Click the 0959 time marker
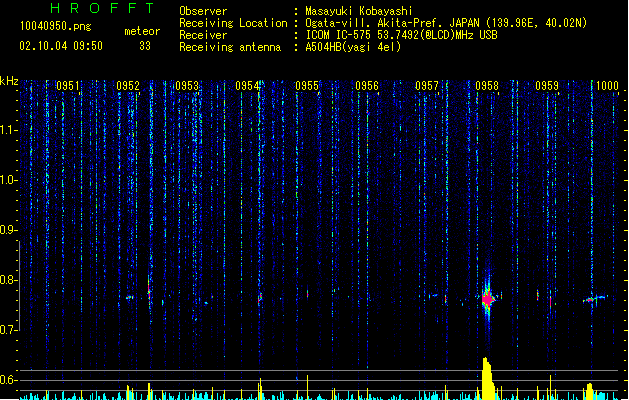This screenshot has height=400, width=629. (547, 86)
